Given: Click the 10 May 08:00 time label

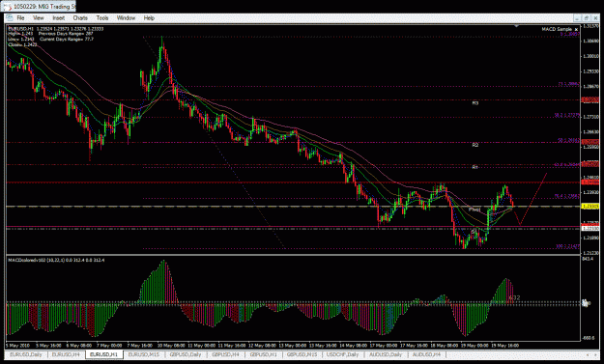Looking at the screenshot, I should click(171, 346).
